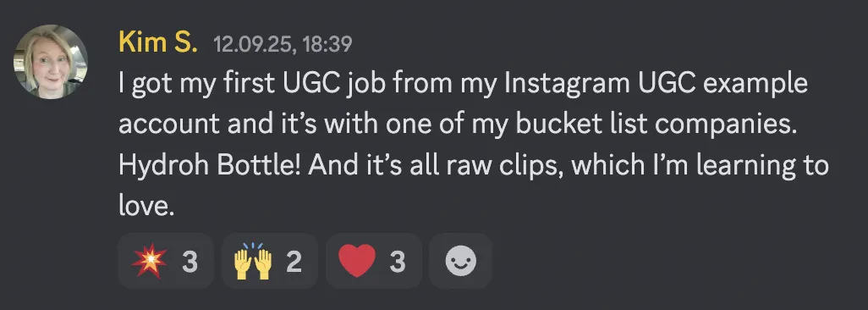Click the count 2 beside raised hands
Viewport: 868px width, 310px height.
[x=294, y=261]
